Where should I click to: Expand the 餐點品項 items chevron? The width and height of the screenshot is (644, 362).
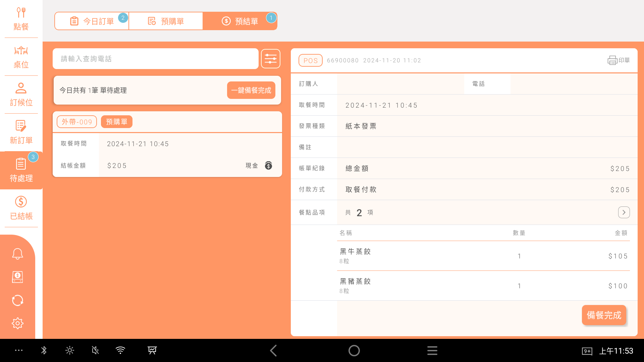pyautogui.click(x=624, y=212)
